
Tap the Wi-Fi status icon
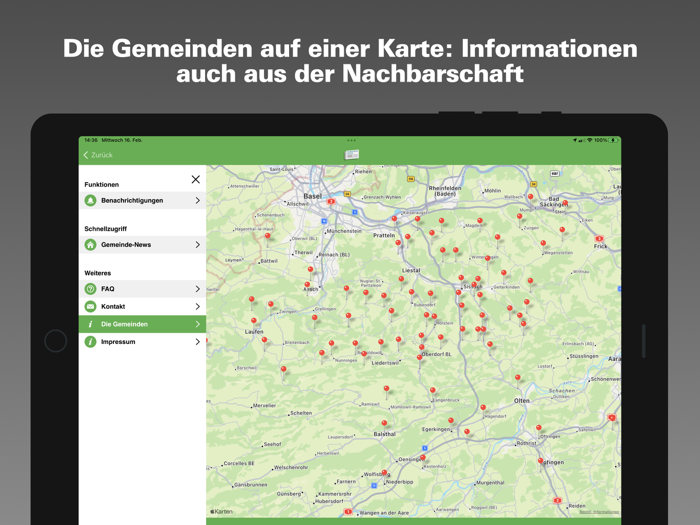click(590, 140)
